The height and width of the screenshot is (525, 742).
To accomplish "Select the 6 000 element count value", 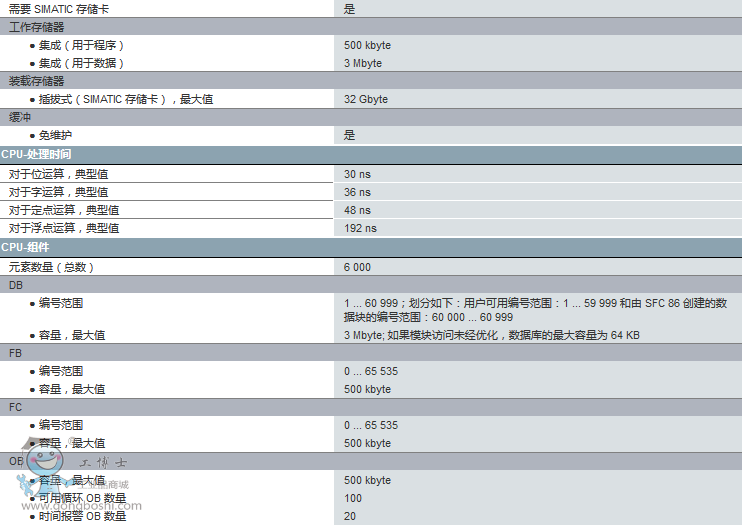I will coord(357,267).
